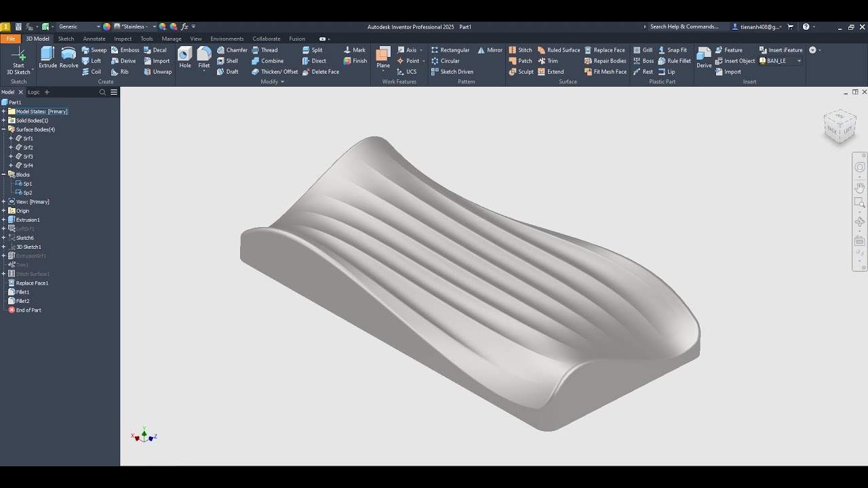Switch to the Environments tab
The height and width of the screenshot is (488, 868).
click(226, 39)
